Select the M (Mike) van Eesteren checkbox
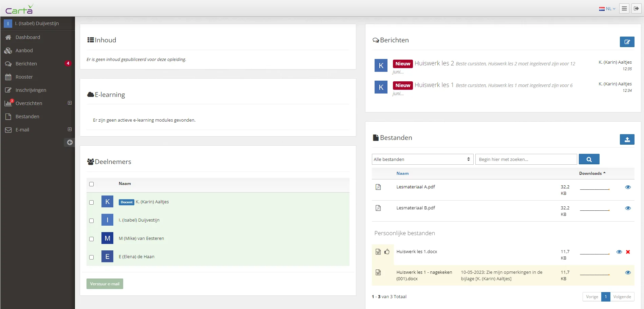 coord(91,239)
